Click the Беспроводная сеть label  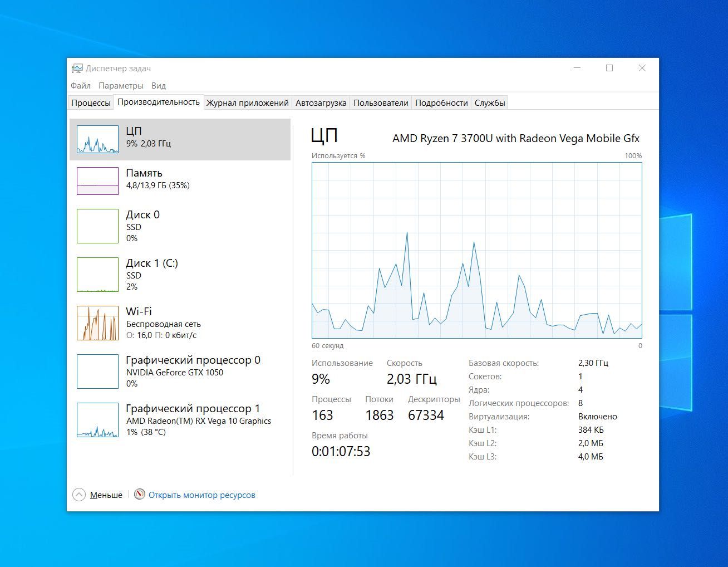pyautogui.click(x=164, y=324)
